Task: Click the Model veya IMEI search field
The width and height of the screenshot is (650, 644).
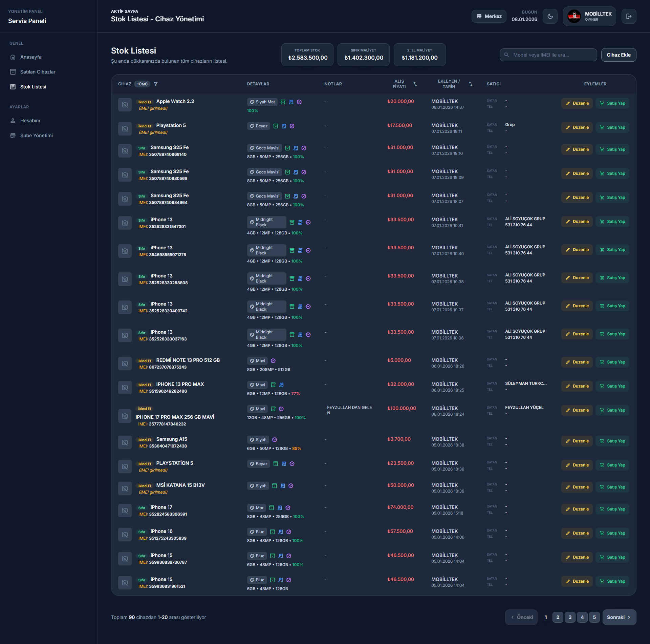Action: pyautogui.click(x=548, y=55)
